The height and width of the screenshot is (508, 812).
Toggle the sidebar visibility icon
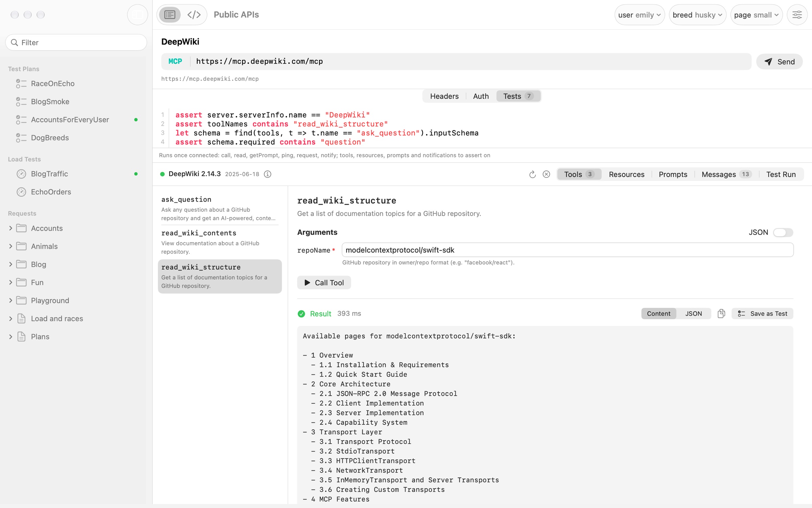[x=137, y=15]
